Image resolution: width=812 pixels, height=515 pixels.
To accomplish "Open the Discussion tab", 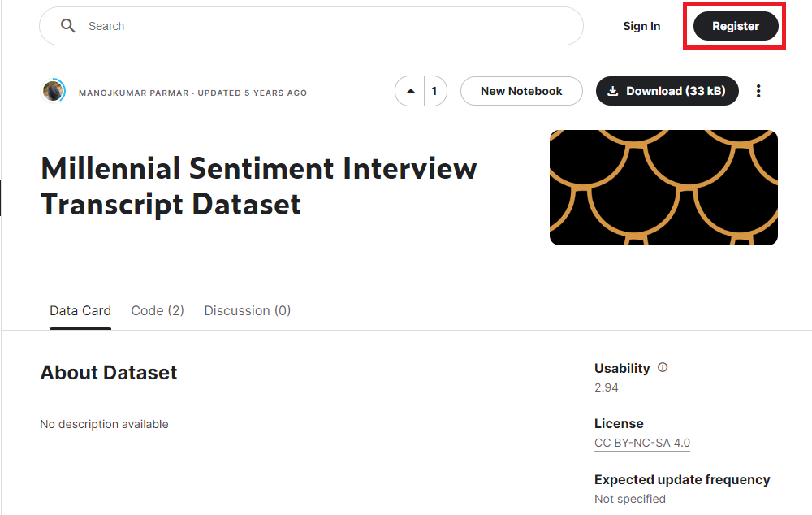I will point(247,310).
